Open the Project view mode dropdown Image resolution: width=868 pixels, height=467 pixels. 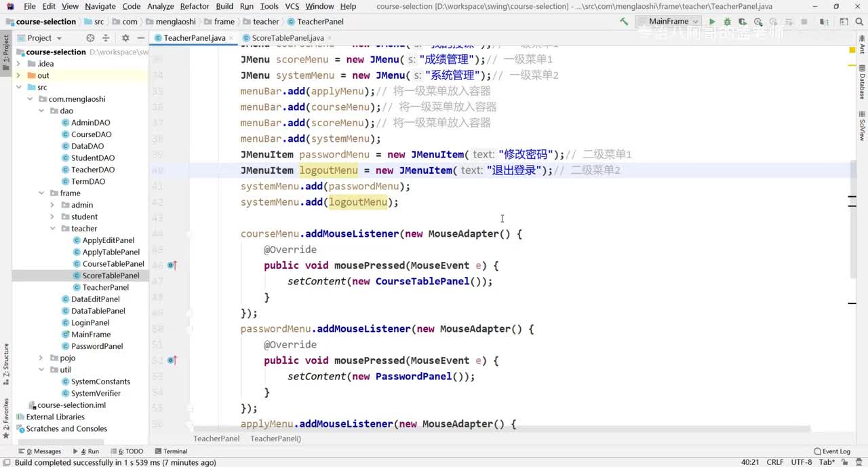44,38
